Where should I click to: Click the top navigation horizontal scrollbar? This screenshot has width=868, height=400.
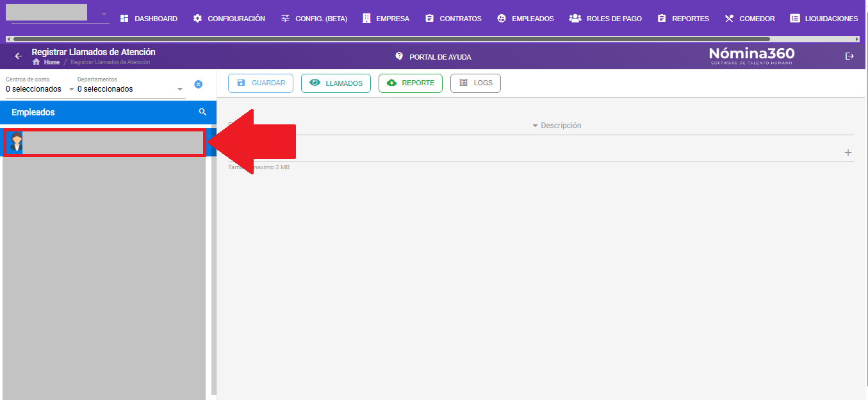coord(391,39)
